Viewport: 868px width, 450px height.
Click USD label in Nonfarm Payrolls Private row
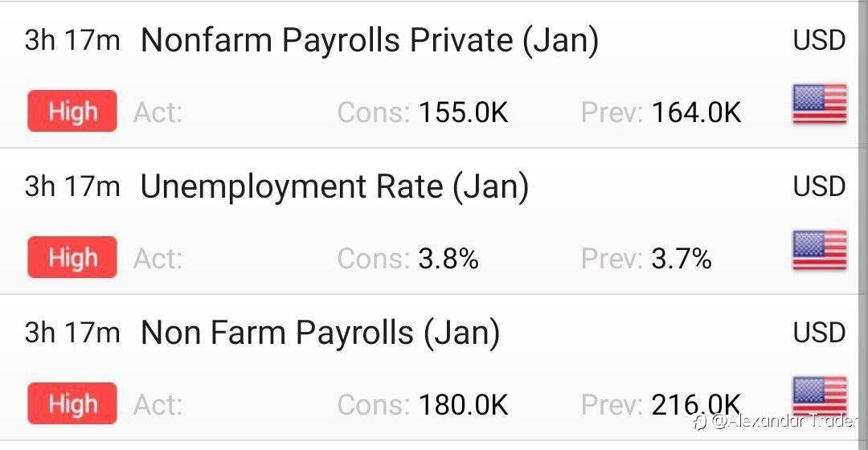[x=819, y=40]
